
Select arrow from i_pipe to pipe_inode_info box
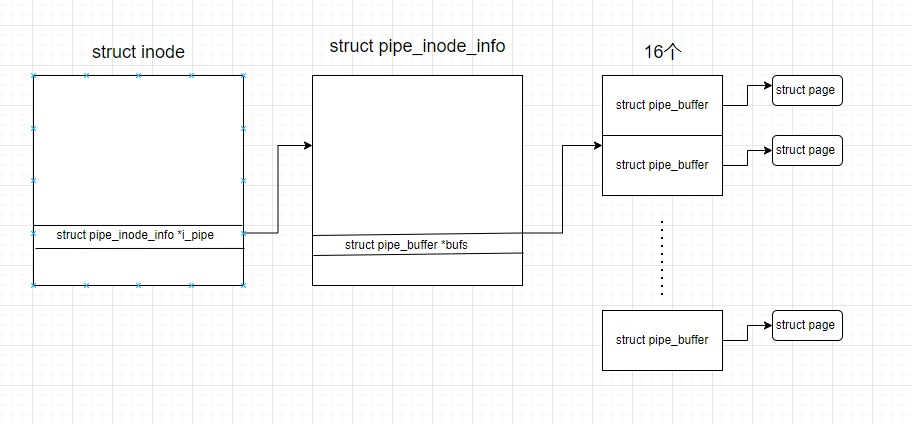(x=278, y=189)
